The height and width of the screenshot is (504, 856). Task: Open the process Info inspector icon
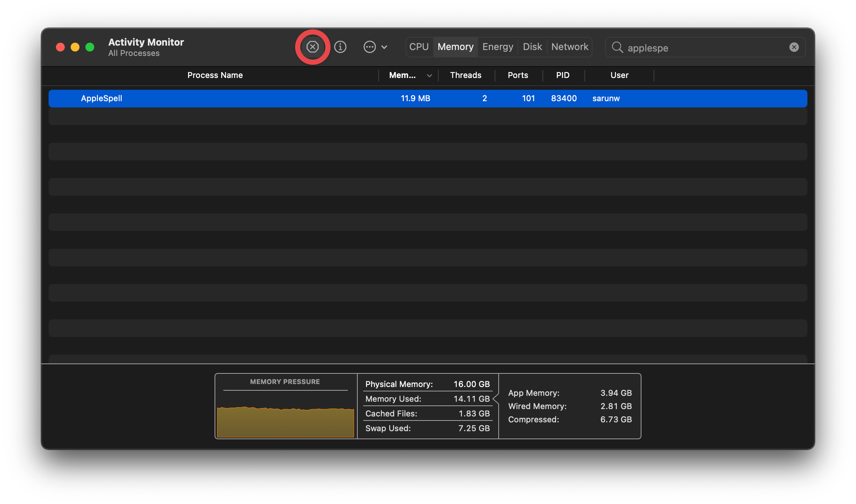tap(340, 47)
